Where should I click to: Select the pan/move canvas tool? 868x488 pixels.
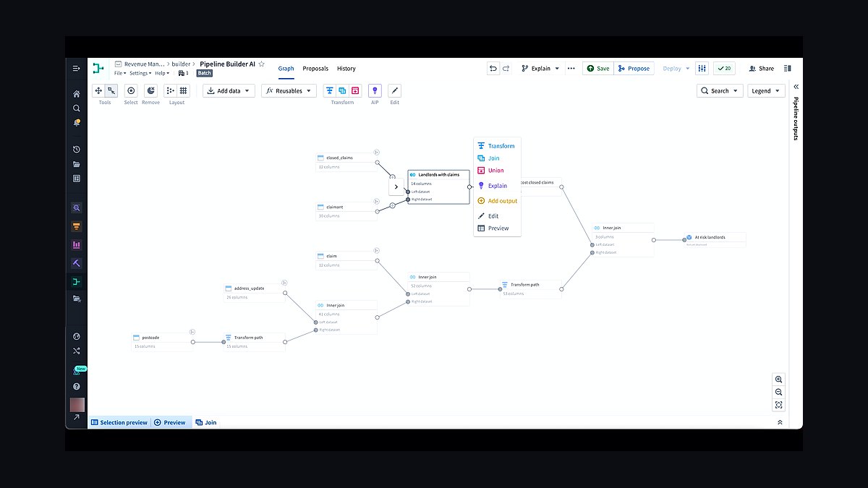(x=98, y=91)
